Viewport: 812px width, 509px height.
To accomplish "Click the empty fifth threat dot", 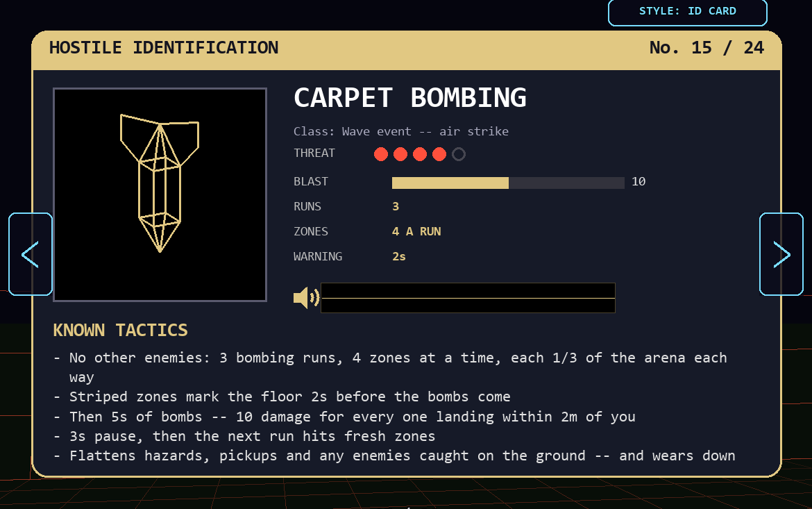I will (458, 154).
